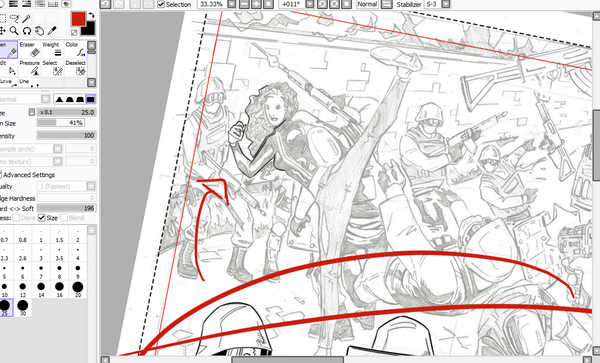Click the horizontal canvas scrollbar thumb
This screenshot has width=600, height=363.
(x=288, y=360)
